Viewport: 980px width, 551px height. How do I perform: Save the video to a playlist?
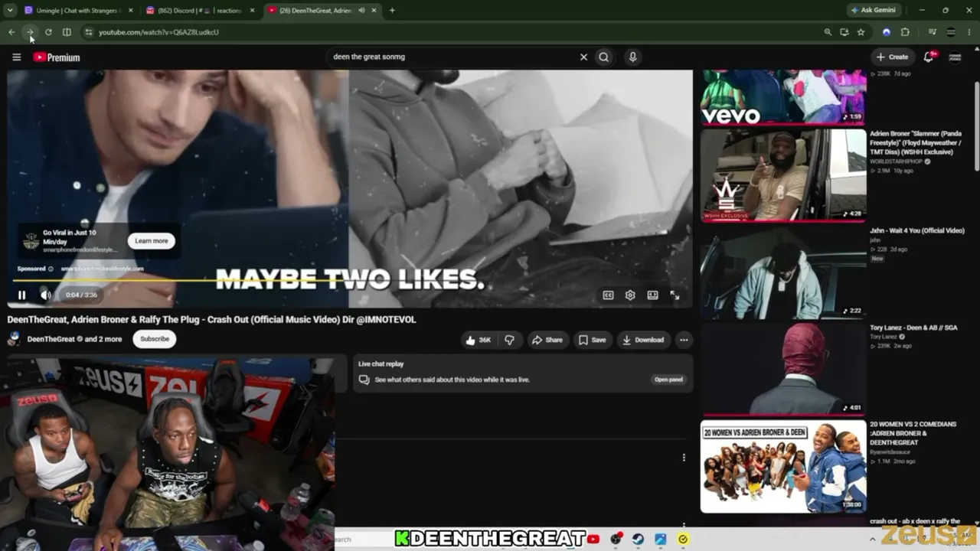pyautogui.click(x=593, y=340)
